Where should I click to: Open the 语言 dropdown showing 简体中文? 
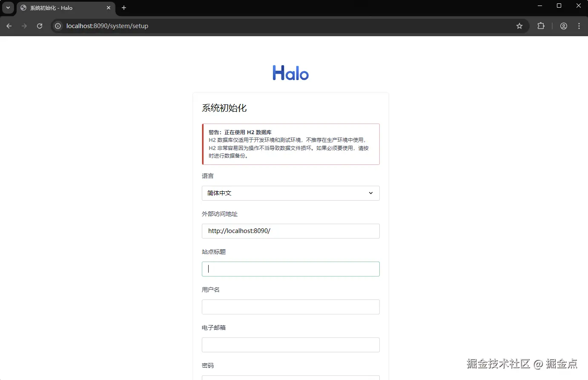[291, 193]
